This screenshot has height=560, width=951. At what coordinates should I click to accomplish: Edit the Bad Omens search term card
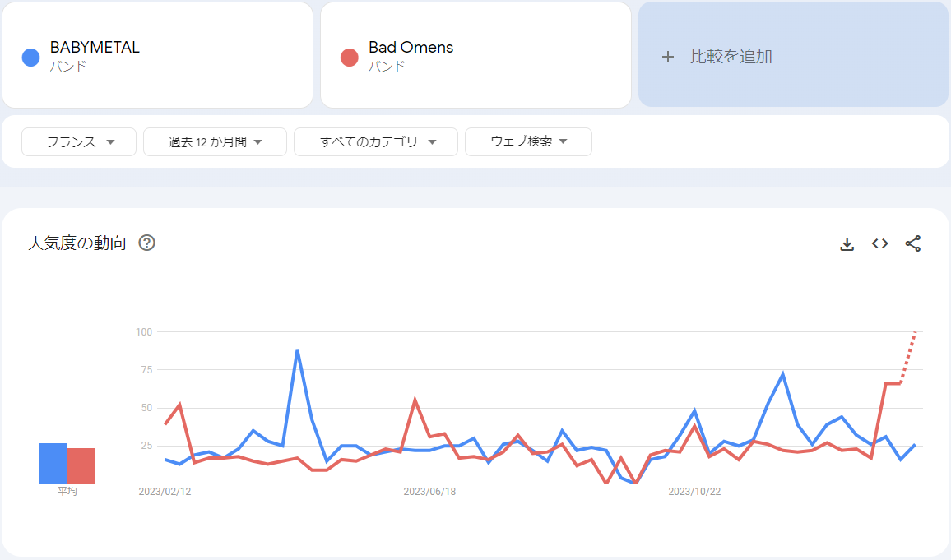475,55
